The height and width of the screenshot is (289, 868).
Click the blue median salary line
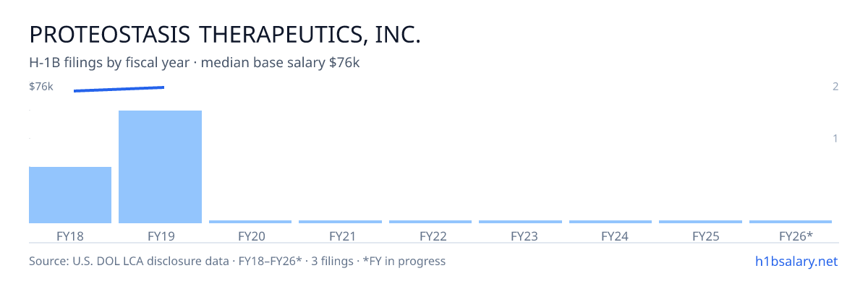[119, 89]
